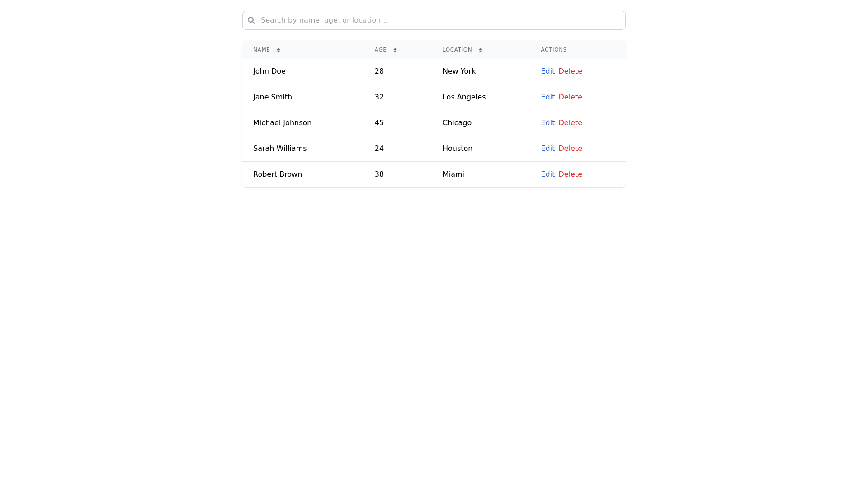This screenshot has height=488, width=868.
Task: Edit Jane Smith's entry
Action: 547,97
